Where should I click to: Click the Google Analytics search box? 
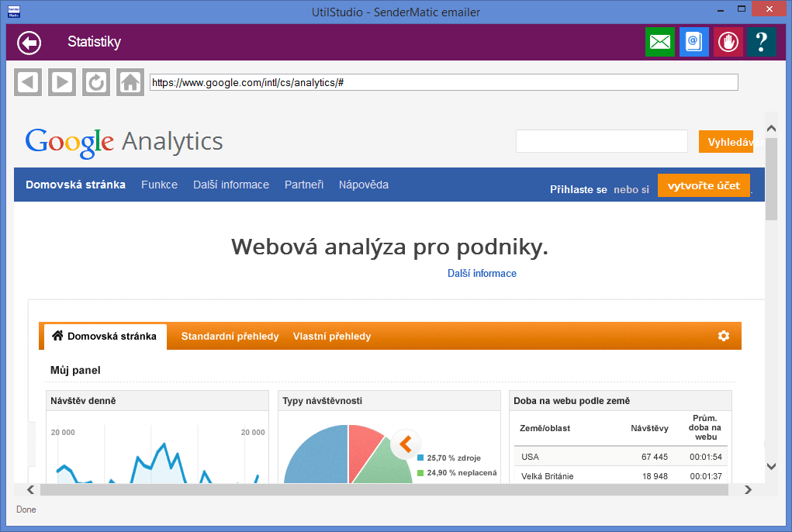click(602, 141)
